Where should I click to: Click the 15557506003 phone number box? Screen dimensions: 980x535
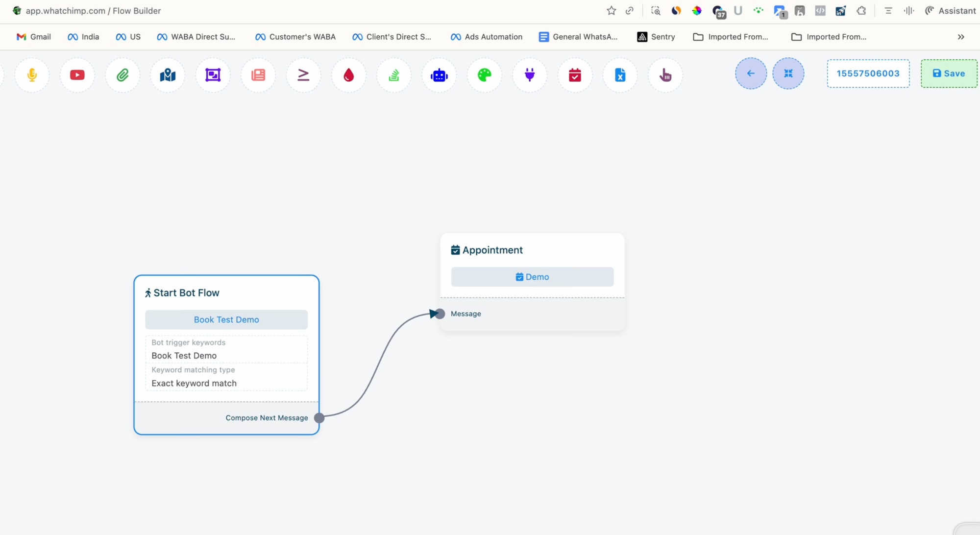click(x=868, y=73)
